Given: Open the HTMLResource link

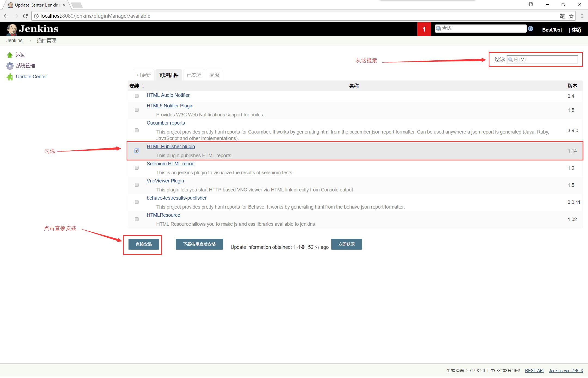Looking at the screenshot, I should tap(163, 215).
